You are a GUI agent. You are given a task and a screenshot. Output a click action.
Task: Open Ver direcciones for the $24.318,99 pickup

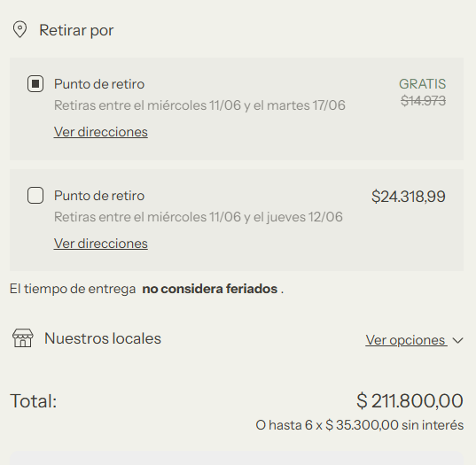pyautogui.click(x=101, y=244)
